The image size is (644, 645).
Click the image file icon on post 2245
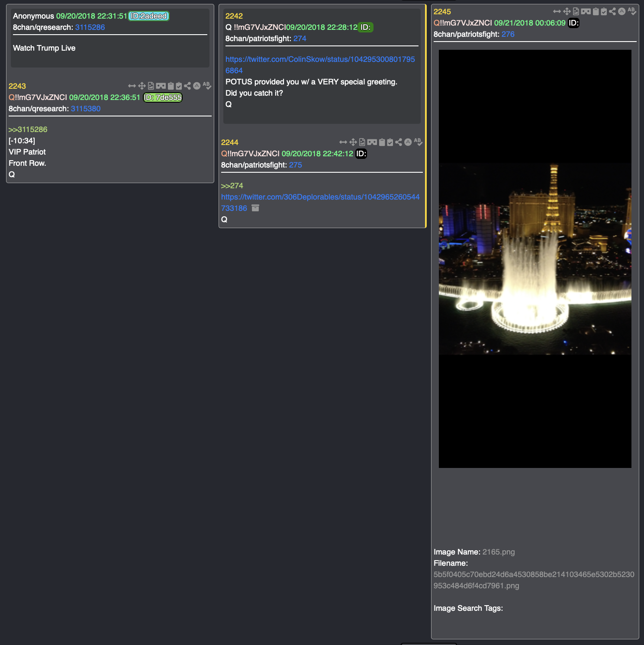coord(576,12)
